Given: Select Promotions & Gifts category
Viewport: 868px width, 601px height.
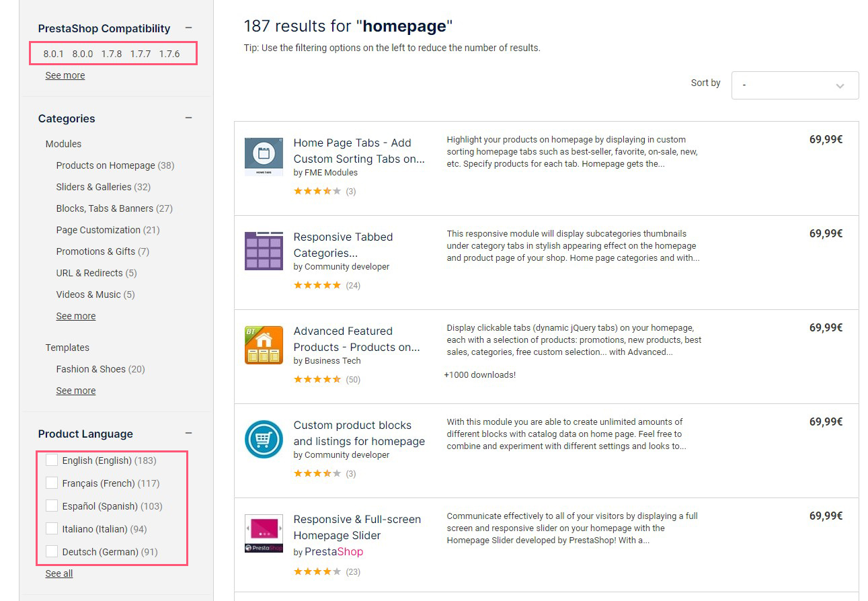Looking at the screenshot, I should (103, 251).
